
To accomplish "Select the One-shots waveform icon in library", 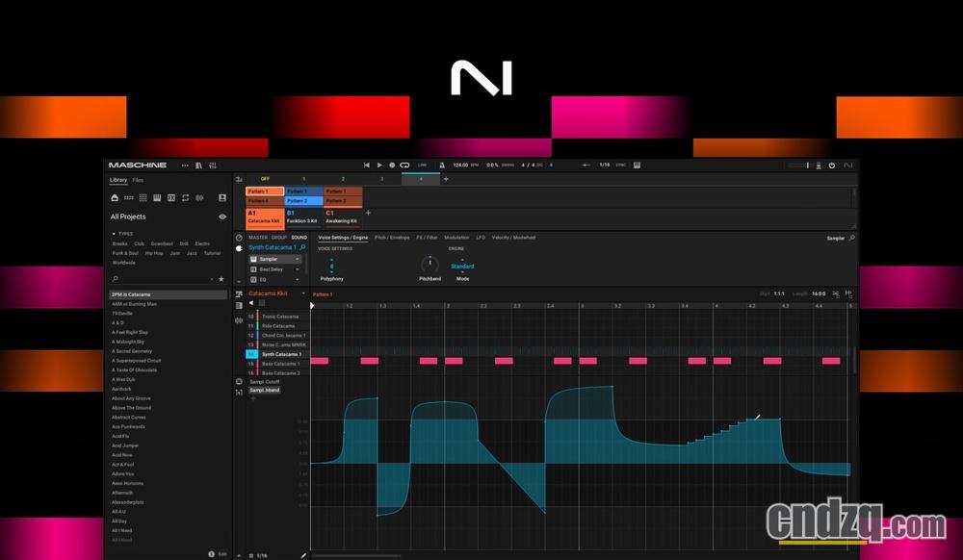I will pos(199,197).
